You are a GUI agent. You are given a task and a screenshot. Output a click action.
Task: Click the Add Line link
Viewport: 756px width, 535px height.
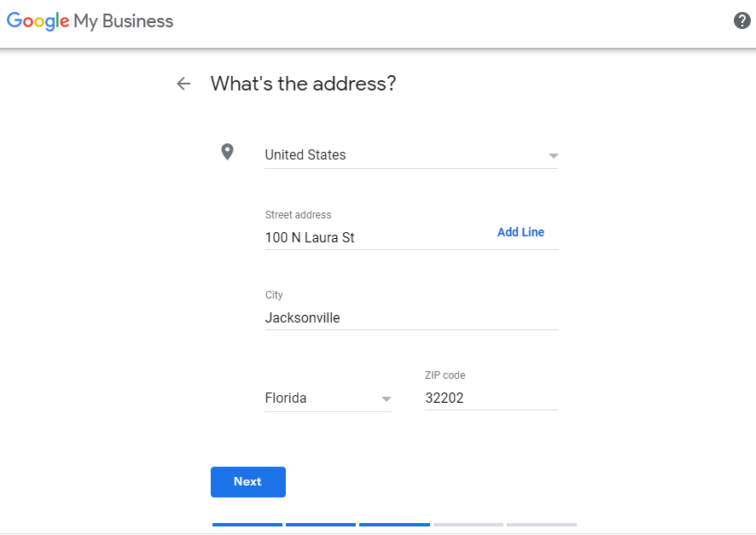pyautogui.click(x=520, y=232)
